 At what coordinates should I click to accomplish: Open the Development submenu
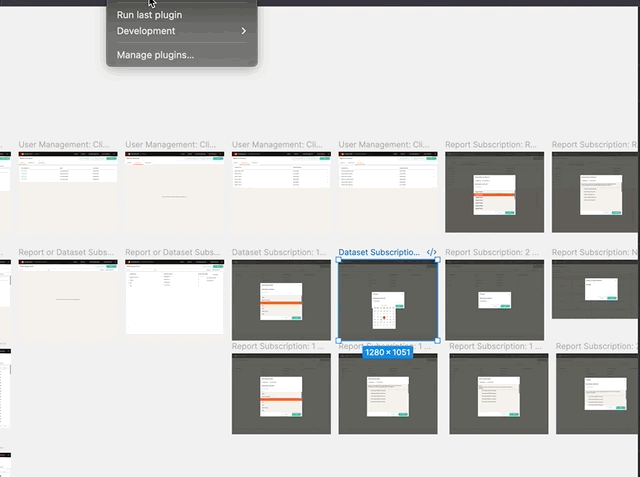[182, 31]
